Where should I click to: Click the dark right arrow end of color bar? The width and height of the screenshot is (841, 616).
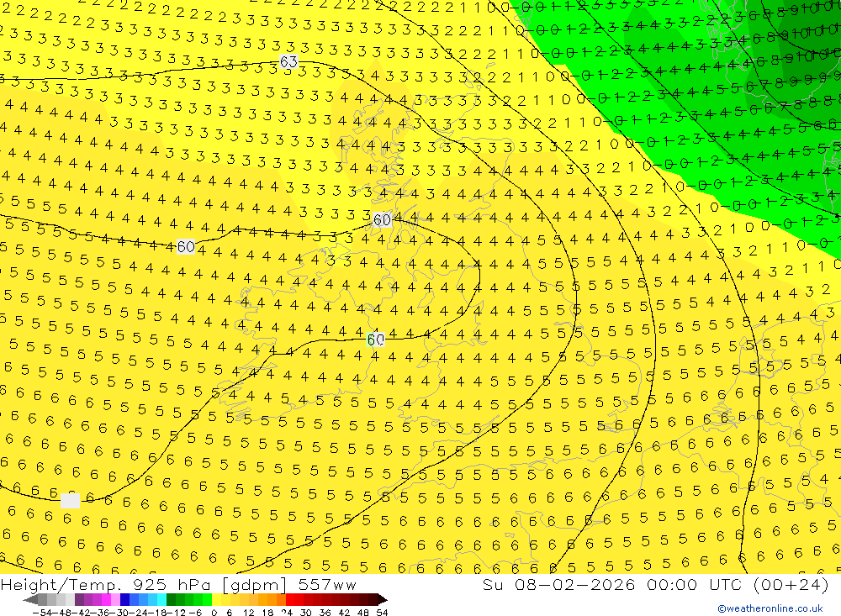(383, 599)
